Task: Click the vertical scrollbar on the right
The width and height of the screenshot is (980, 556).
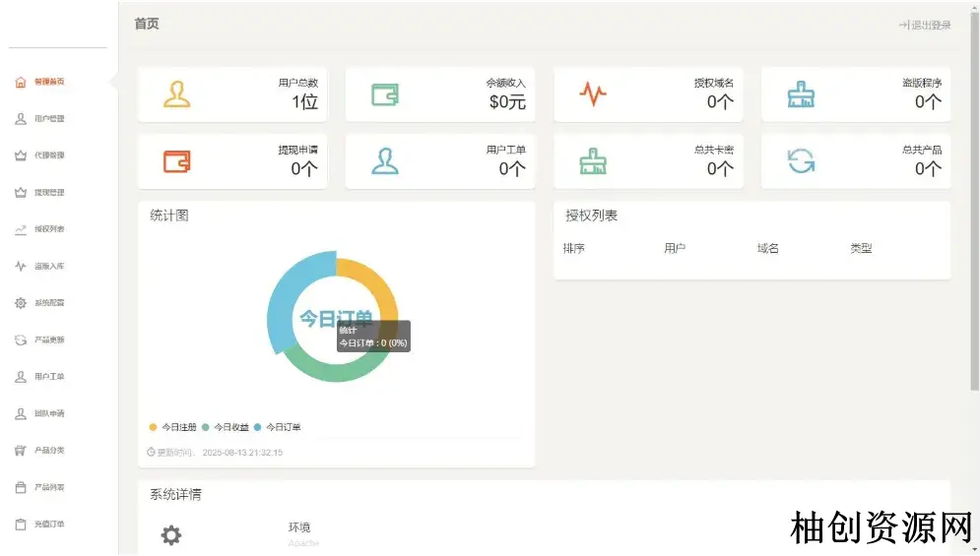Action: click(974, 197)
